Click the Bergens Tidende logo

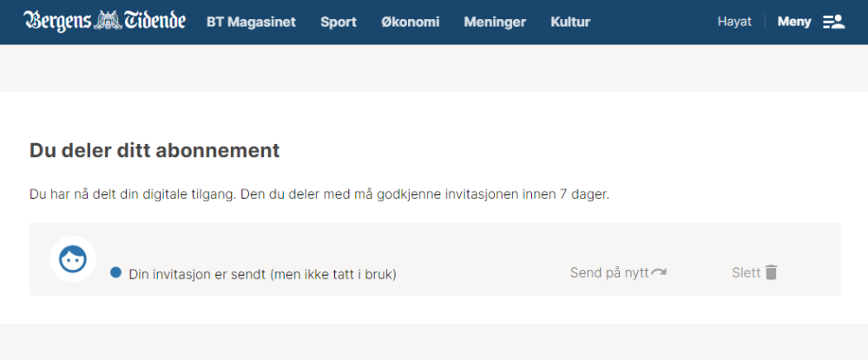click(104, 22)
